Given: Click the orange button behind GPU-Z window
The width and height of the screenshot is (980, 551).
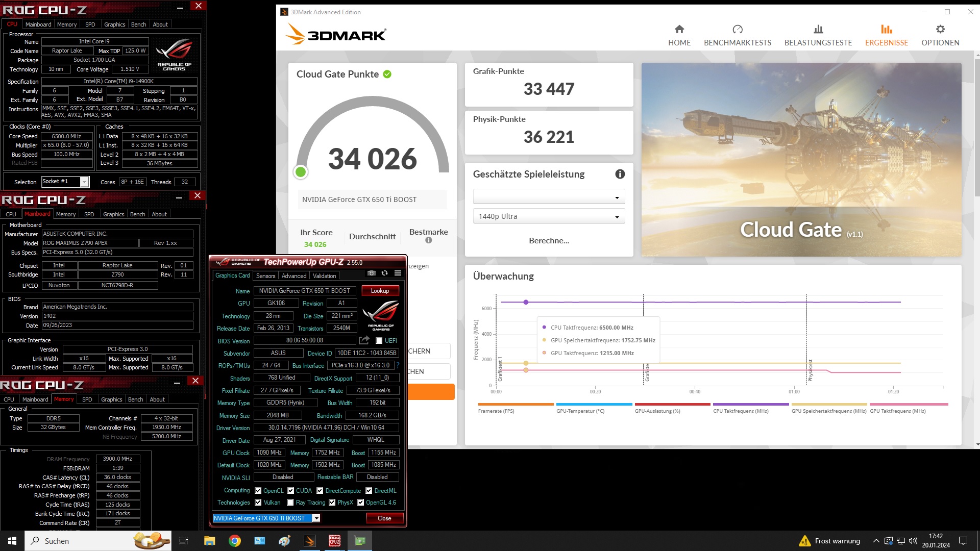Looking at the screenshot, I should (431, 392).
